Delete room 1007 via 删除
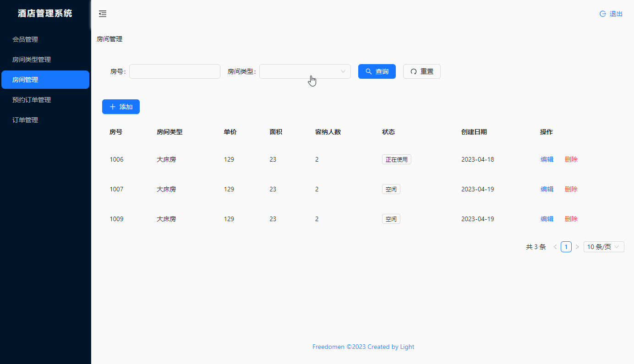The width and height of the screenshot is (634, 364). 571,189
